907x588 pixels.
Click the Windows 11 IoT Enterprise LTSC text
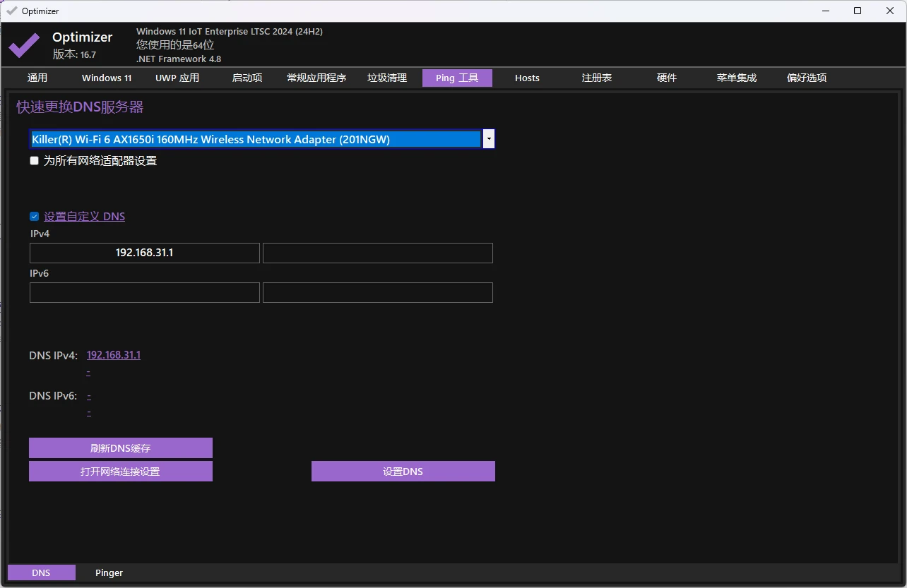tap(230, 32)
